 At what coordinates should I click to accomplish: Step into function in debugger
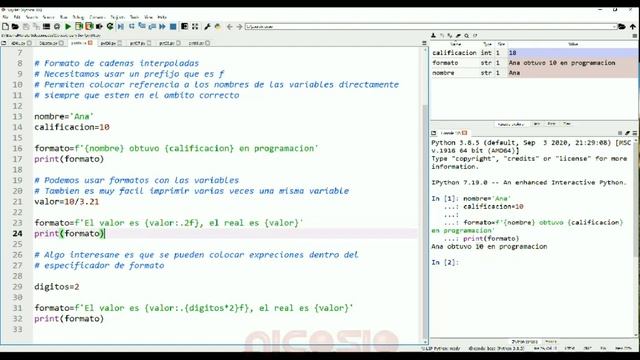point(142,27)
